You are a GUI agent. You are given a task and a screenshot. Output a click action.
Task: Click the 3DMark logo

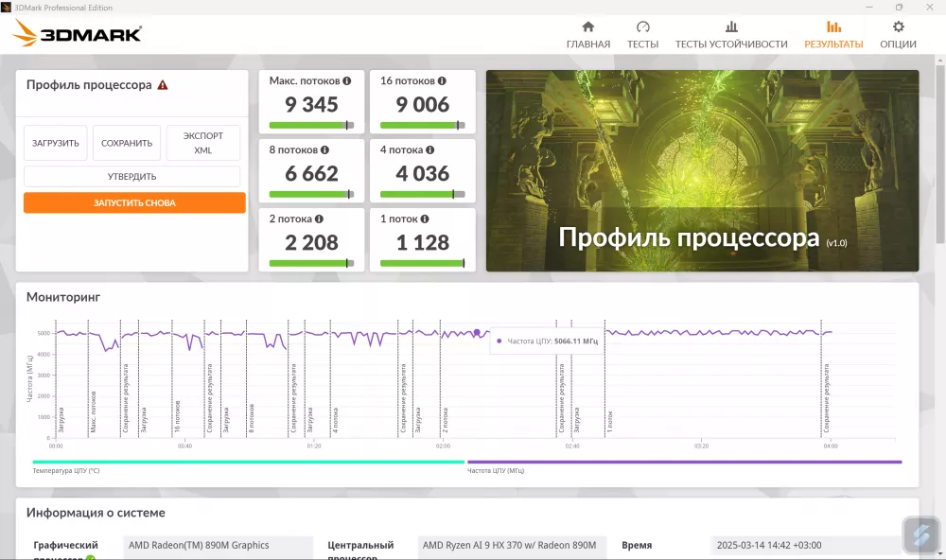(x=78, y=34)
